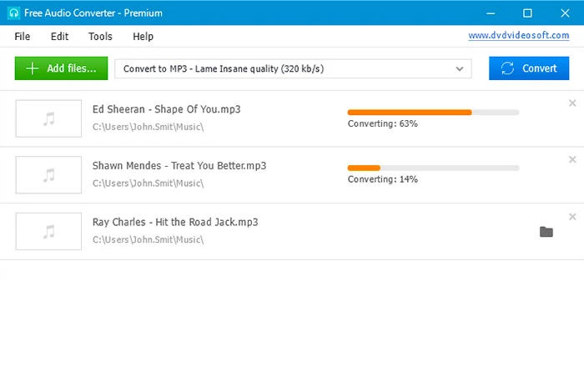Click music note thumbnail for Ray Charles track

(x=48, y=231)
